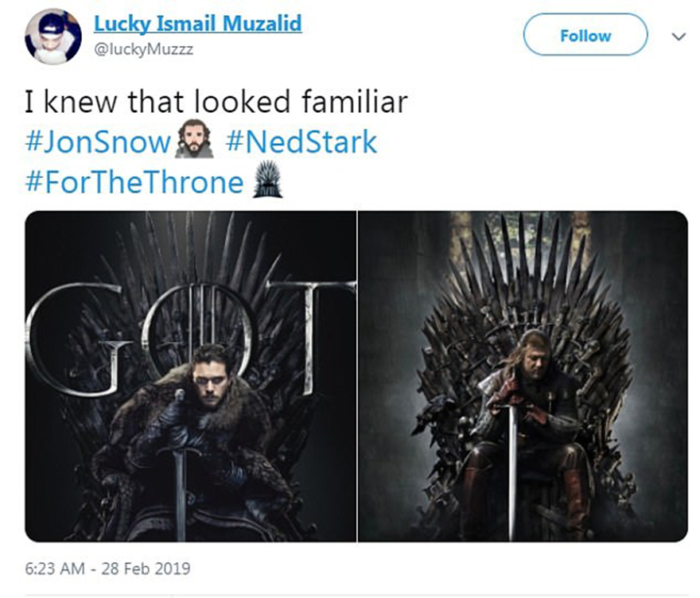Image resolution: width=700 pixels, height=598 pixels.
Task: Click the 6:23 AM - 28 Feb 2019 timestamp
Action: (x=107, y=569)
